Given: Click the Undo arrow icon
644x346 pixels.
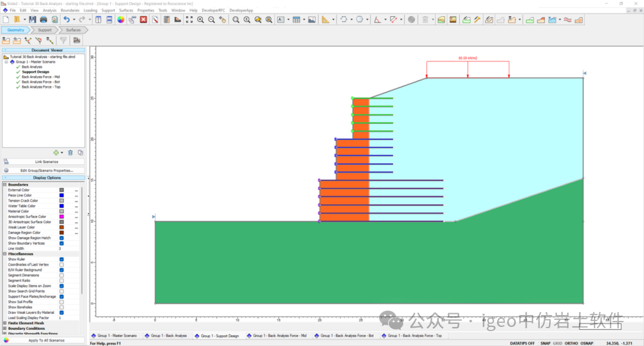Looking at the screenshot, I should click(x=67, y=20).
